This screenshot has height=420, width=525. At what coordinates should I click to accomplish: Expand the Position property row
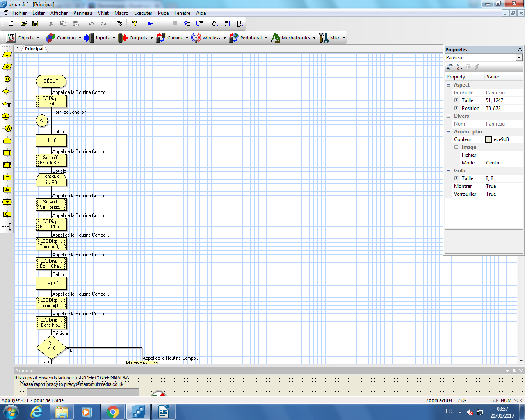pos(456,108)
